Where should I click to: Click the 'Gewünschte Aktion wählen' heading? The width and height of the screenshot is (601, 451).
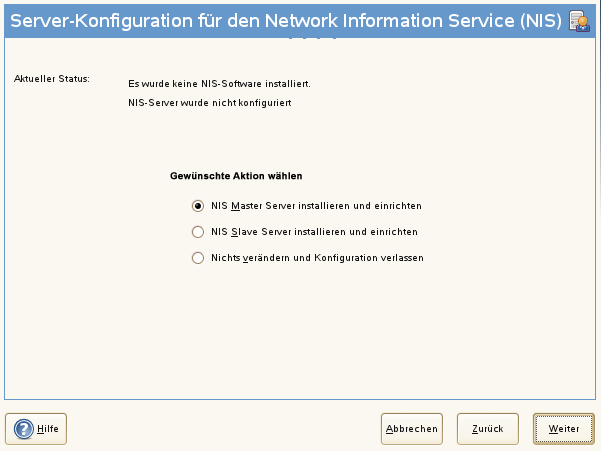click(x=236, y=176)
